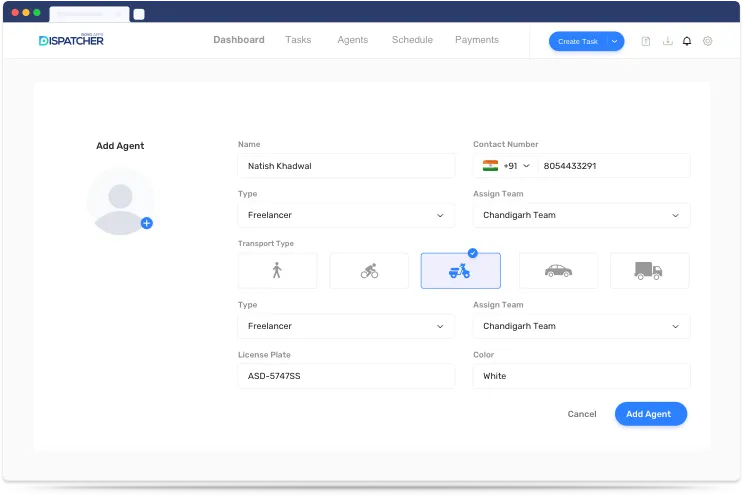Open the document upload icon in header
Viewport: 743px width, 497px height.
[x=646, y=41]
